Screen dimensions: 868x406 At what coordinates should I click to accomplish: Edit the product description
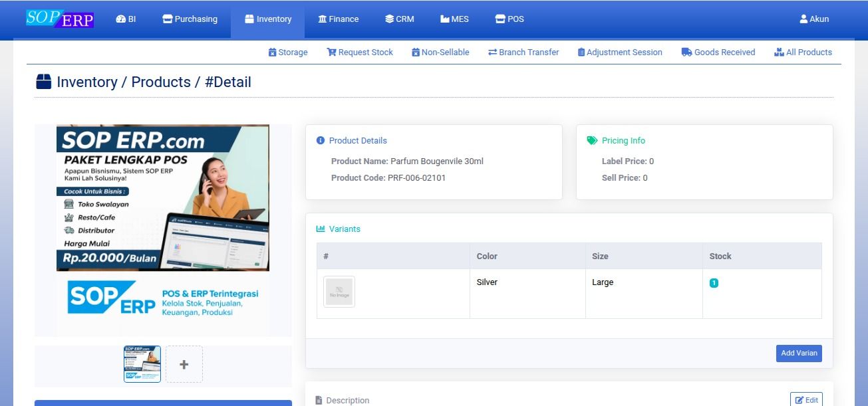tap(806, 400)
